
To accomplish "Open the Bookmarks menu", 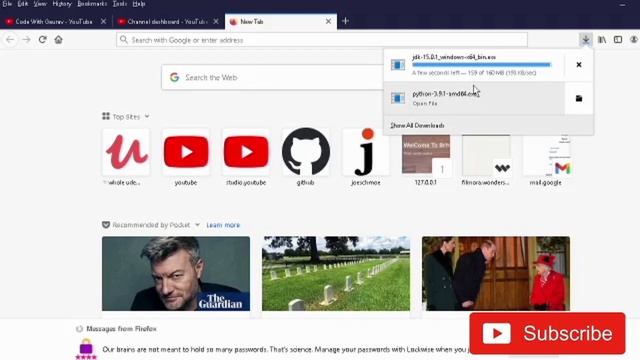I will (x=92, y=4).
